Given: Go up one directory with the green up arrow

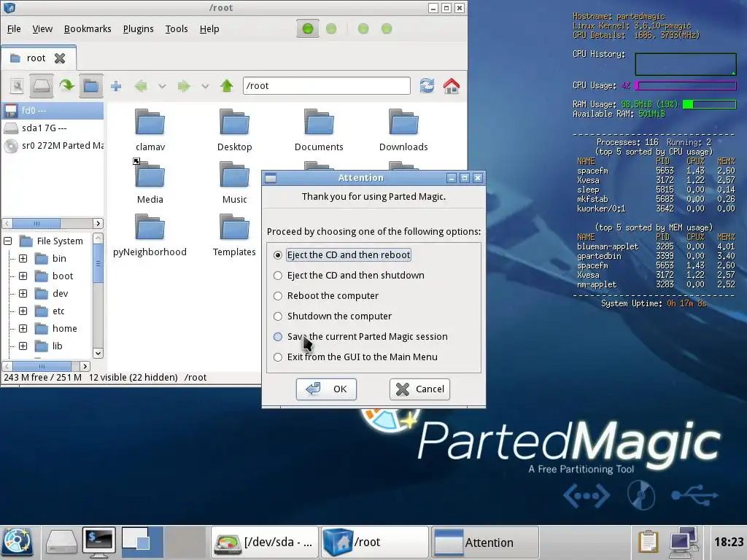Looking at the screenshot, I should coord(227,86).
